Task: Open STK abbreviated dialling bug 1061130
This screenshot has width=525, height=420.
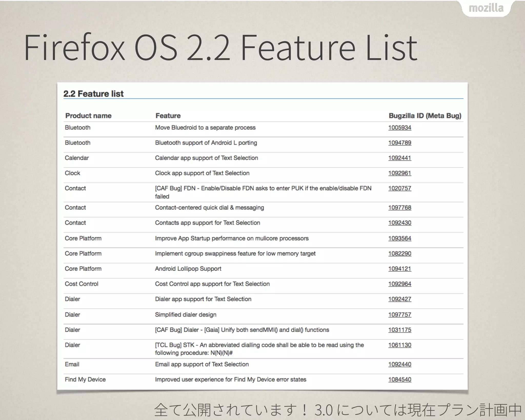Action: 399,345
